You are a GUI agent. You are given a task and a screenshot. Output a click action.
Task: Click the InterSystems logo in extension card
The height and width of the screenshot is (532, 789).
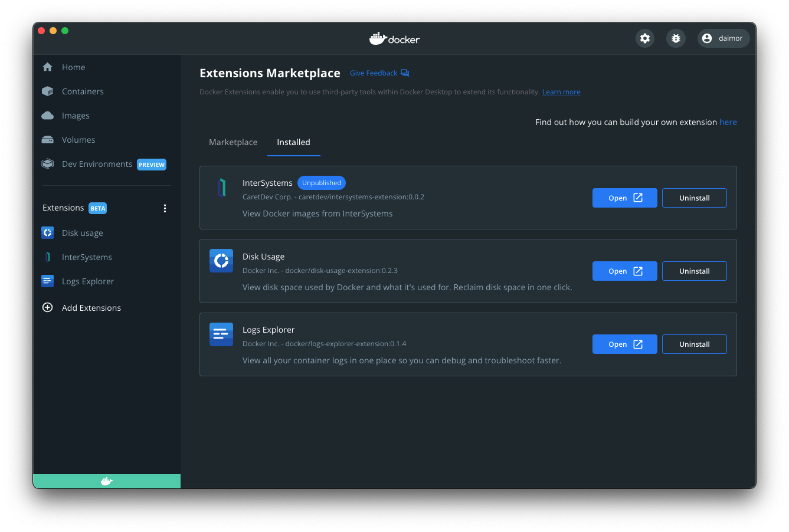point(221,188)
